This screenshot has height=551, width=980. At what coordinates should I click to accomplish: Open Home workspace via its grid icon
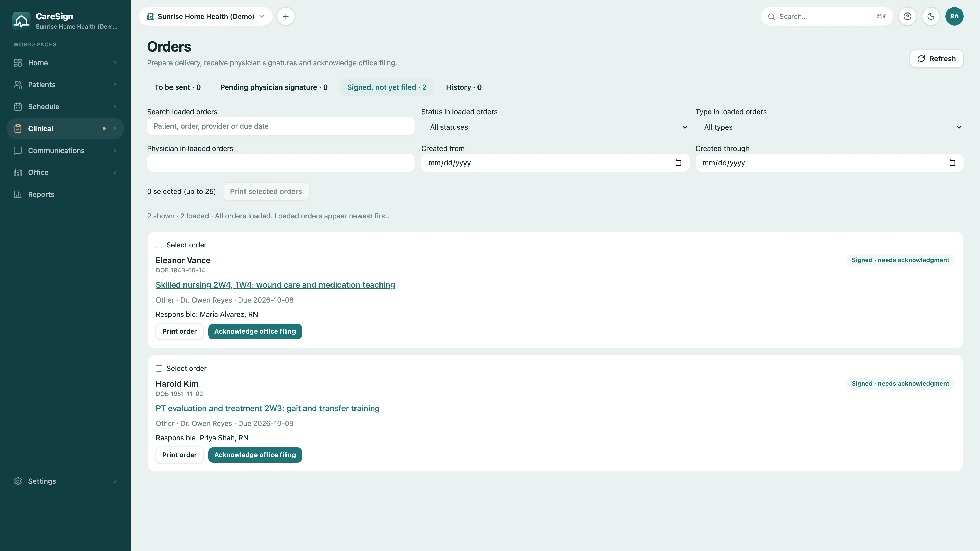point(18,63)
